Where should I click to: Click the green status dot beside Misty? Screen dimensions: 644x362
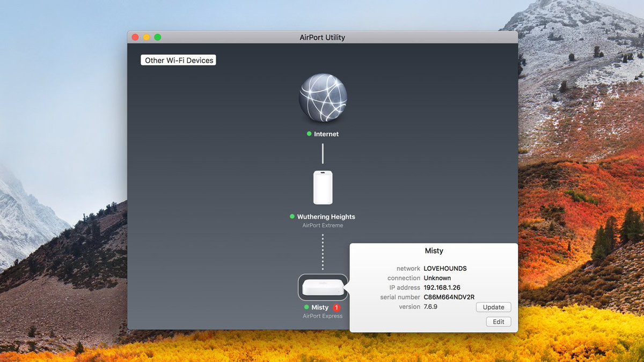coord(306,307)
